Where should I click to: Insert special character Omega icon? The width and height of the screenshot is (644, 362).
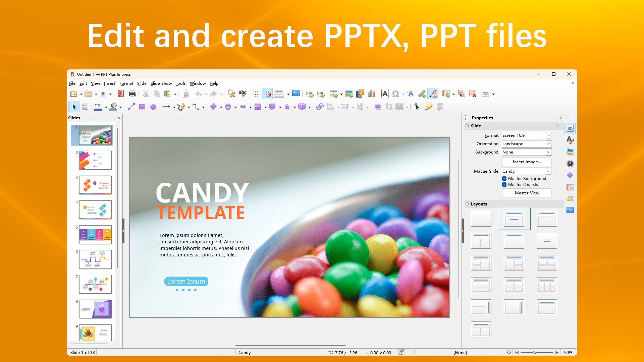coord(396,94)
